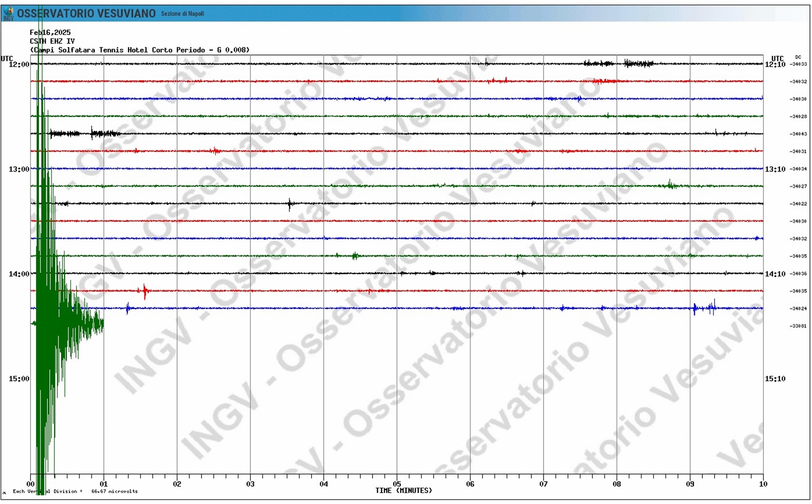The height and width of the screenshot is (504, 812).
Task: Click the CSTH EHZ IV station code
Action: pos(52,41)
